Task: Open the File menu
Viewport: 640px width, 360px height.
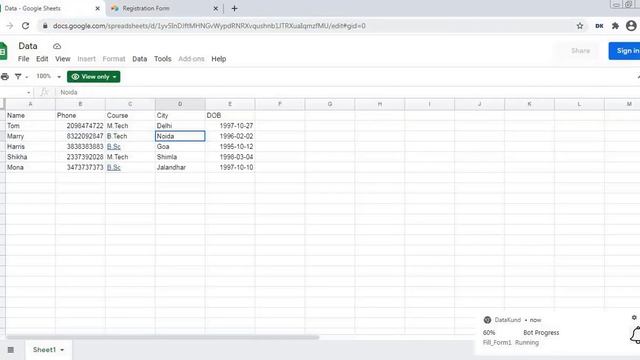Action: coord(23,59)
